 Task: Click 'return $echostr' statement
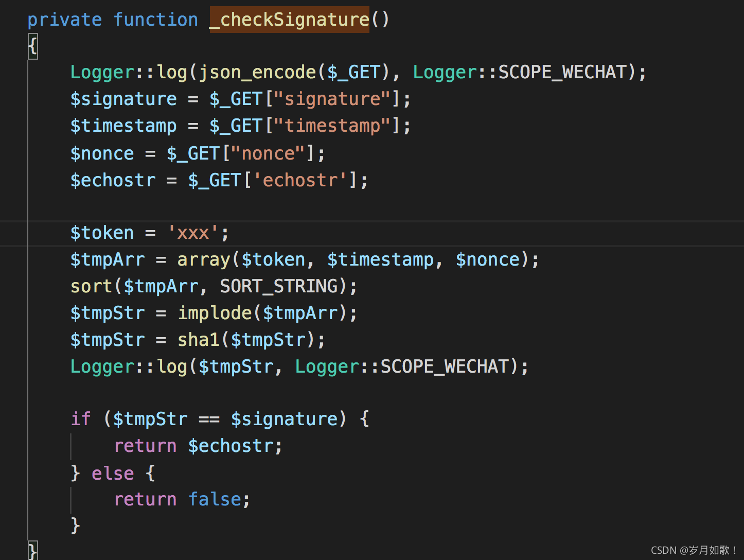point(198,446)
